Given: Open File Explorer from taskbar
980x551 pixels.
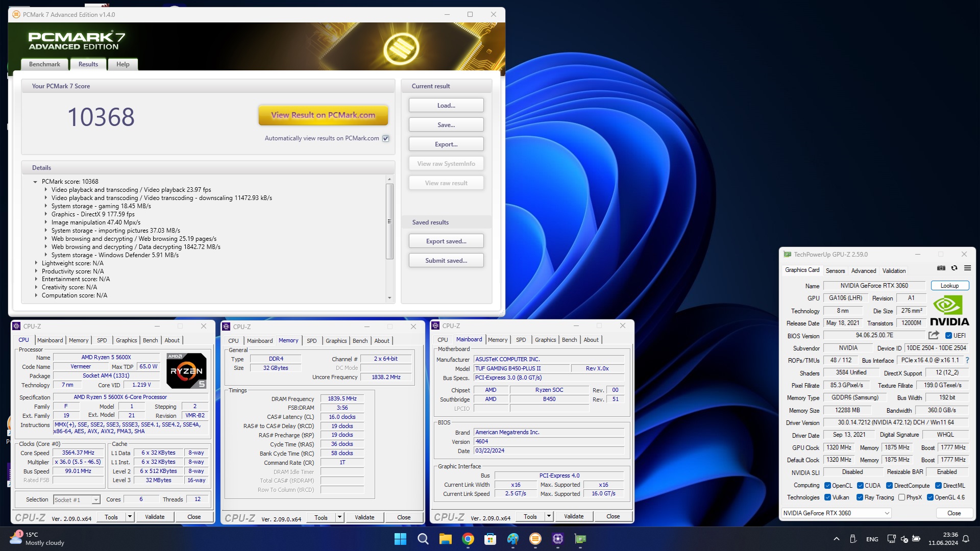Looking at the screenshot, I should 446,539.
